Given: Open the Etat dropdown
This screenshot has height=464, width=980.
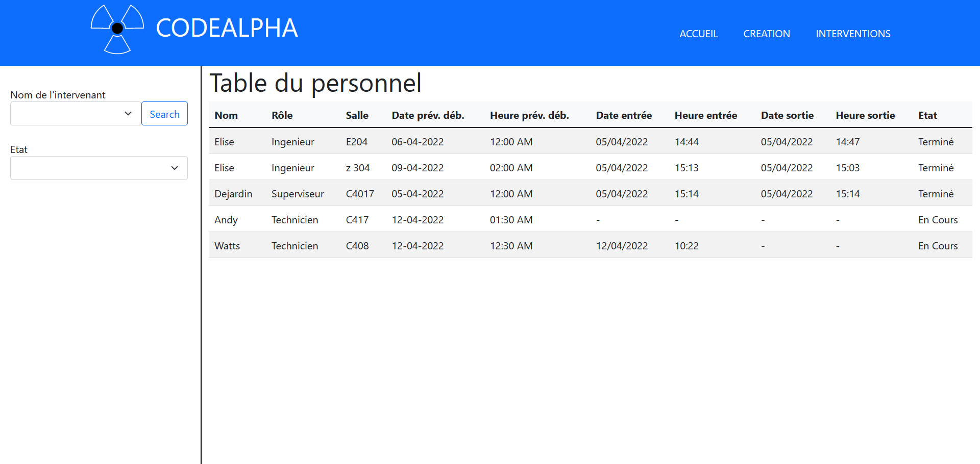Looking at the screenshot, I should pos(99,168).
